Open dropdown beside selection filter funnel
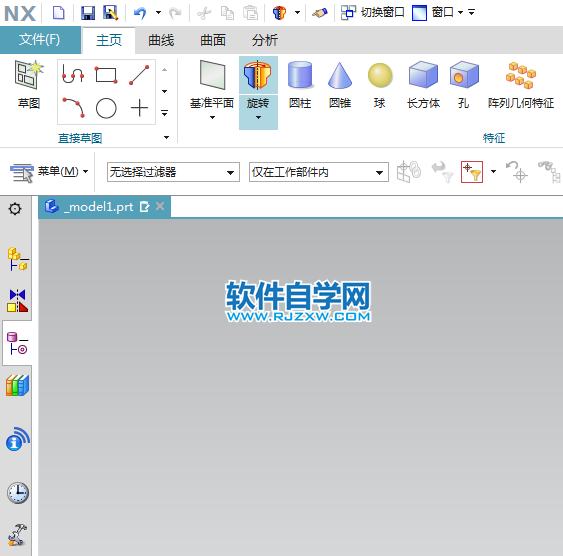Image resolution: width=563 pixels, height=556 pixels. click(493, 172)
